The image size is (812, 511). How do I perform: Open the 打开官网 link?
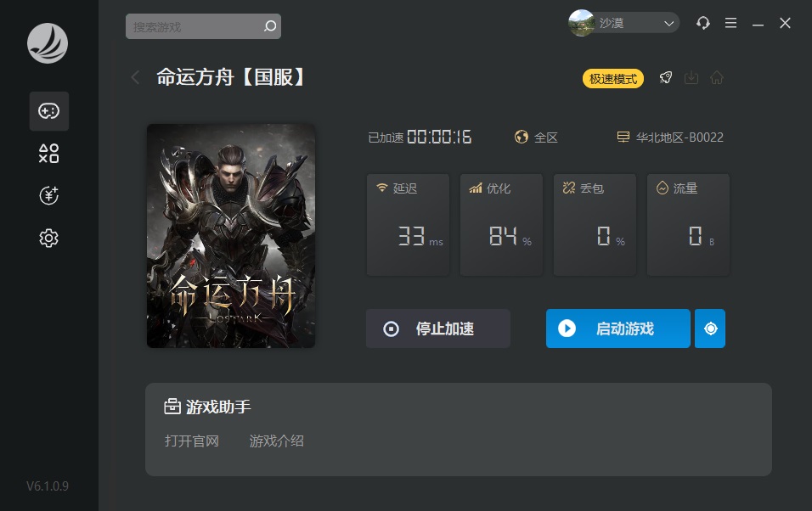tap(192, 441)
